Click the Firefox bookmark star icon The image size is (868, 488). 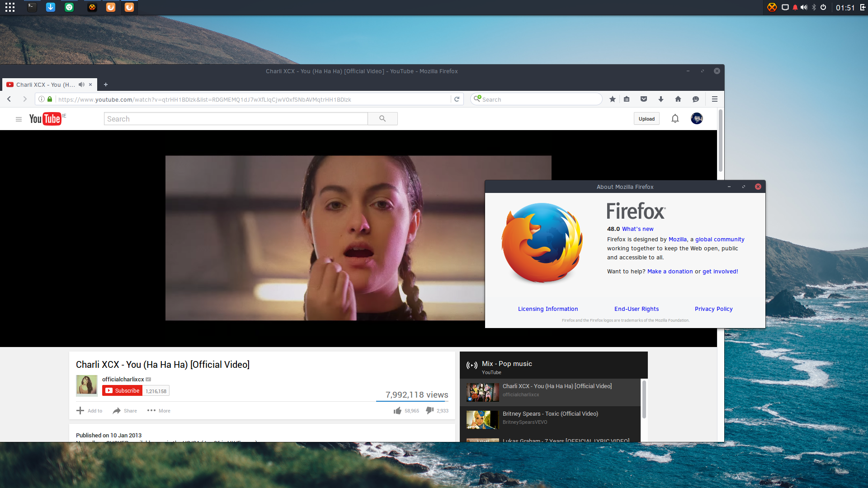(613, 99)
